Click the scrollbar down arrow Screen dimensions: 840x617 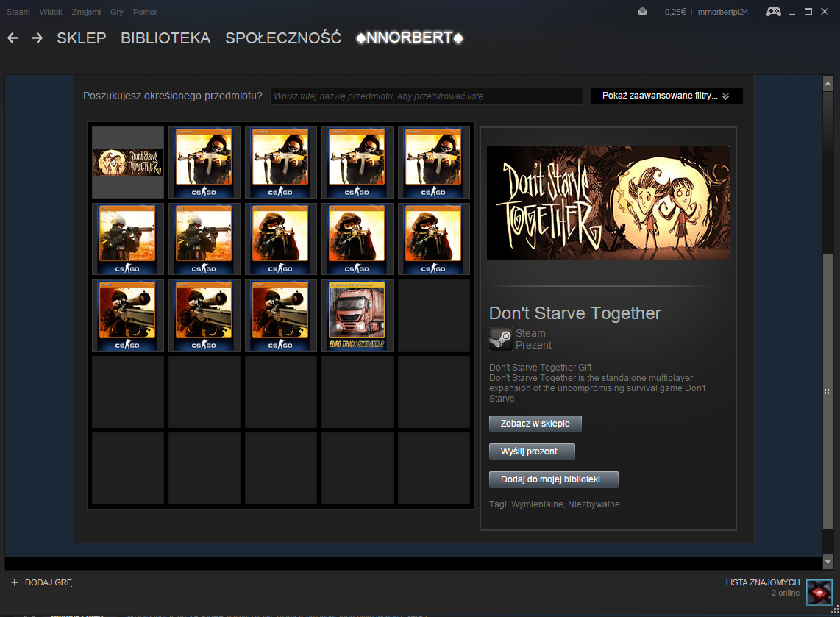click(x=827, y=562)
